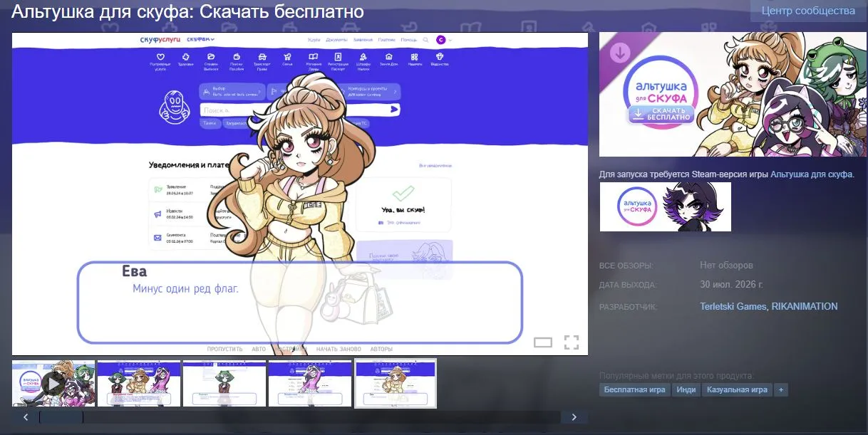The width and height of the screenshot is (868, 435).
Task: Select the fourth screenshot thumbnail
Action: coord(309,383)
